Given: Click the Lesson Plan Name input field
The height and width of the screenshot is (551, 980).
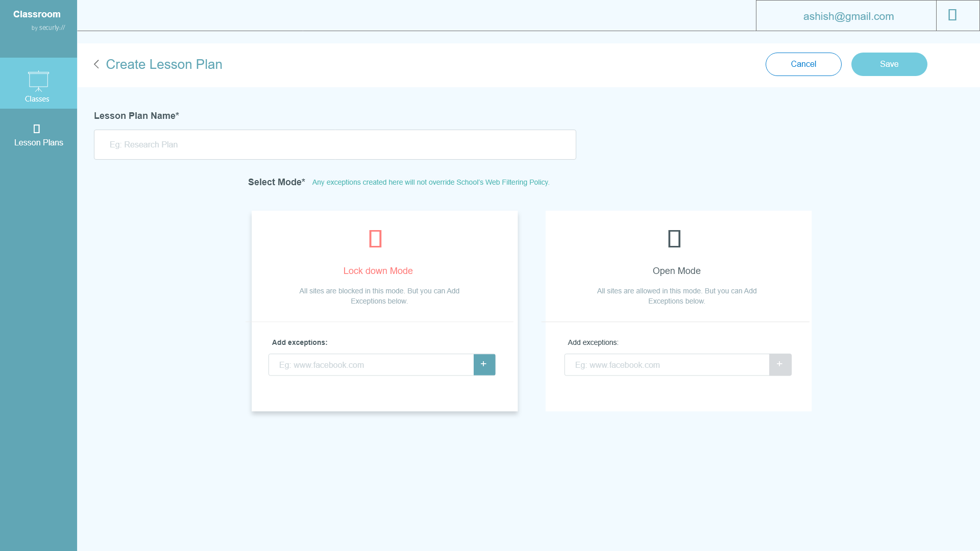Looking at the screenshot, I should point(335,145).
